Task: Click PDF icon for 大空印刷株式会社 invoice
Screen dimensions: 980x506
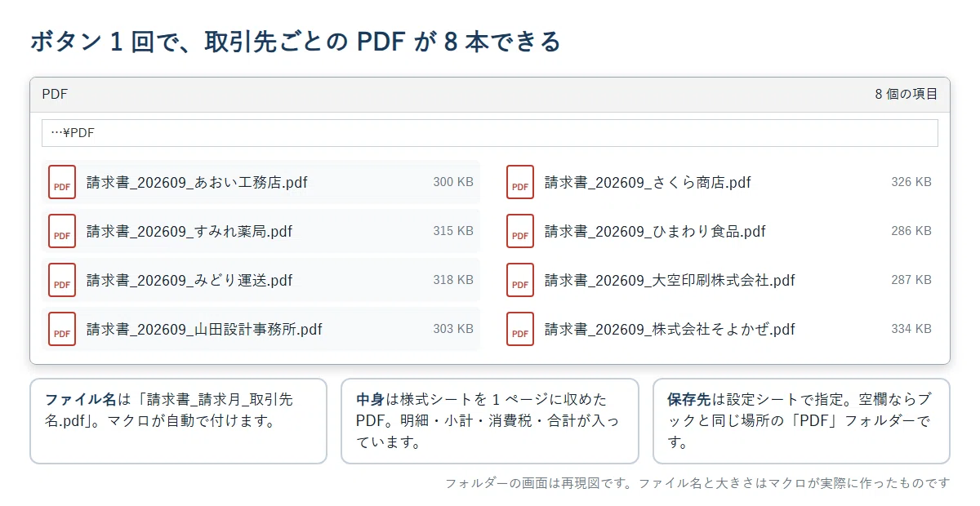Action: click(x=520, y=280)
